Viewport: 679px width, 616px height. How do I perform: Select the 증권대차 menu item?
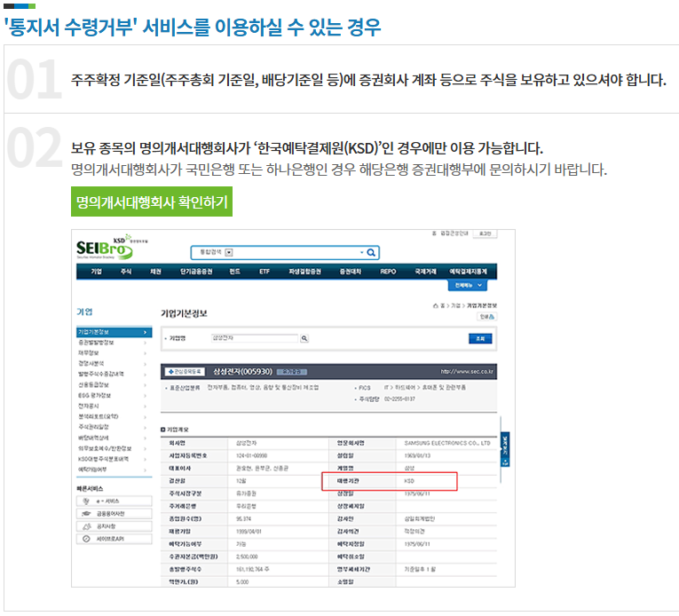pos(351,272)
